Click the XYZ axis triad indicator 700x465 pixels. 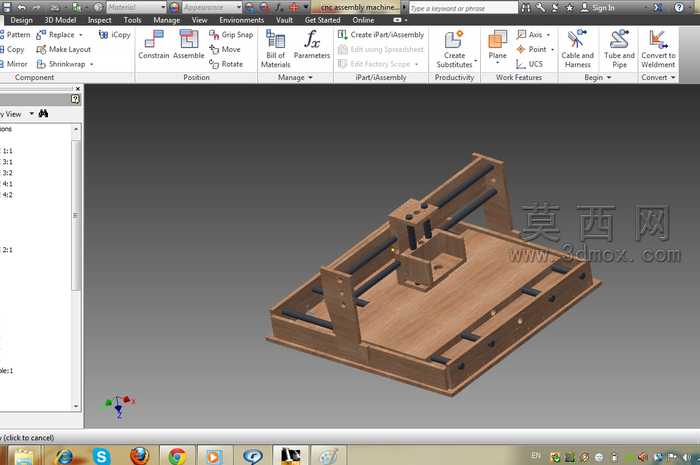click(119, 405)
